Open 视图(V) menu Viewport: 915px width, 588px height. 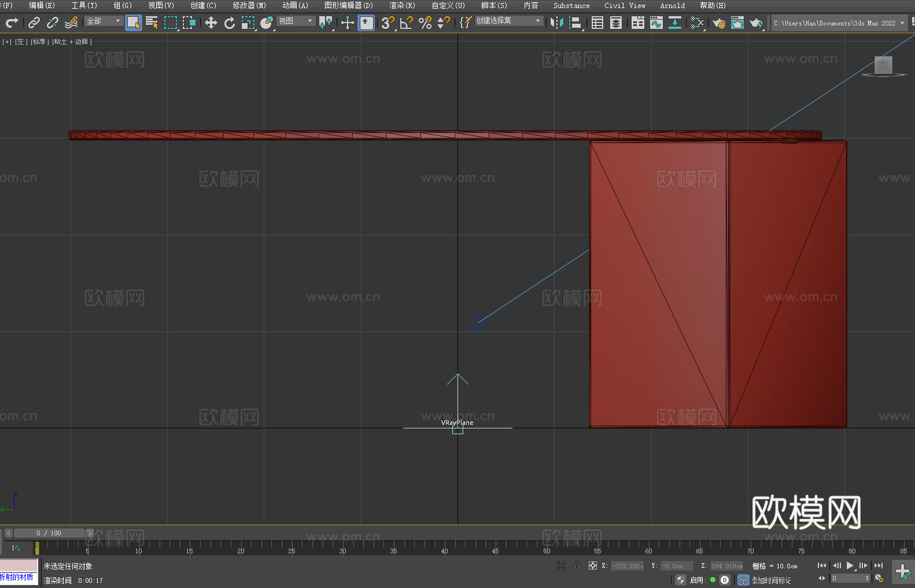point(161,5)
